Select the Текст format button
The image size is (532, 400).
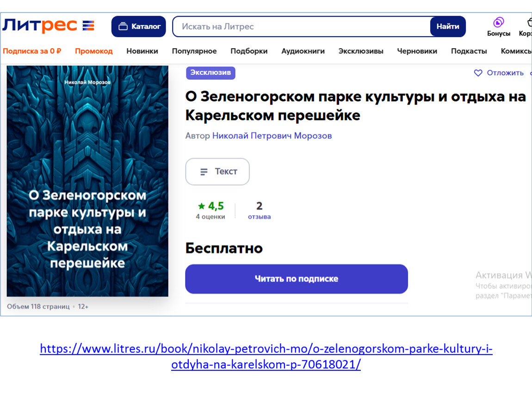click(x=217, y=171)
